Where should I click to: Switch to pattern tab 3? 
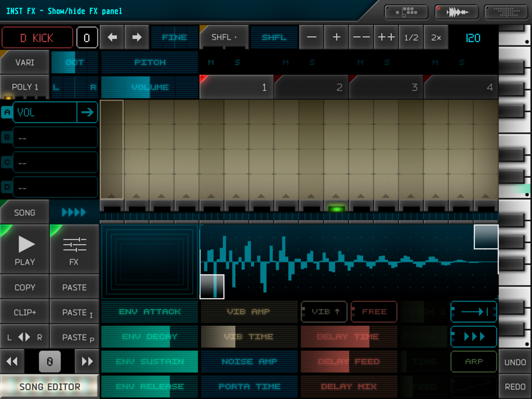(386, 87)
